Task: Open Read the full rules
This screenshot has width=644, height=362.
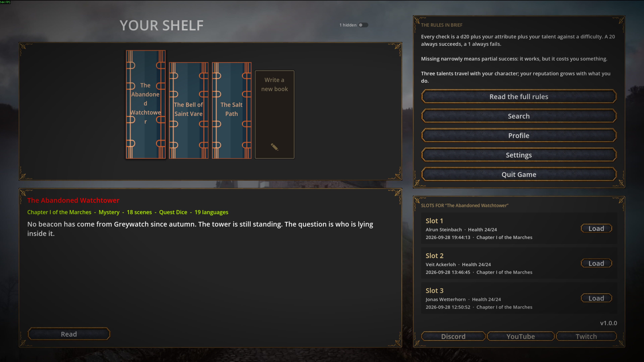Action: click(x=519, y=96)
